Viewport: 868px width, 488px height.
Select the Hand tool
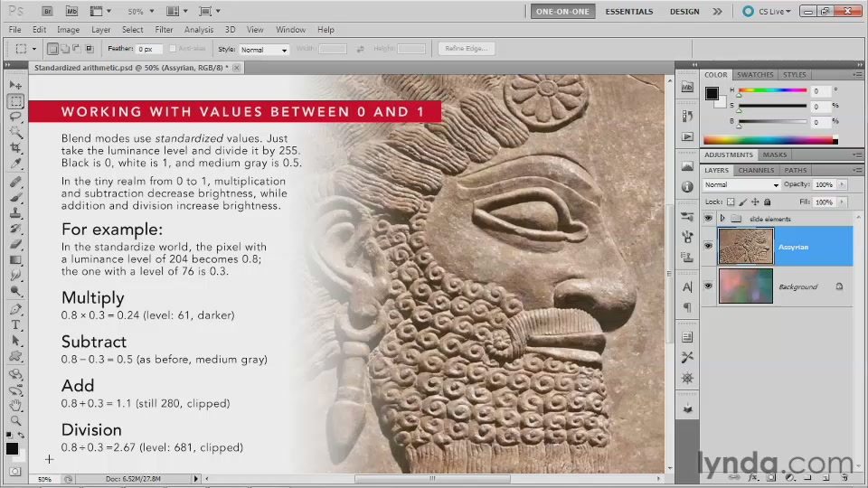(x=15, y=406)
